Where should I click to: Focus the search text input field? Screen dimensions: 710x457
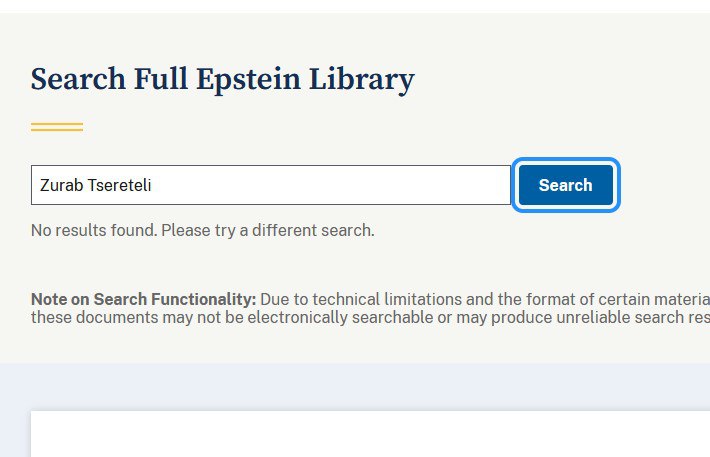pos(270,185)
